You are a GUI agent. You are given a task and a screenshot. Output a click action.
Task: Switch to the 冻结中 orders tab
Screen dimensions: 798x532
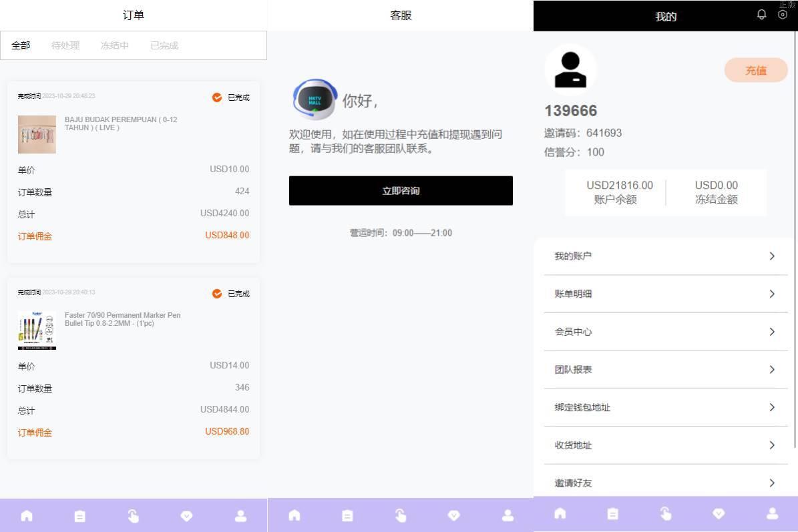click(x=115, y=45)
